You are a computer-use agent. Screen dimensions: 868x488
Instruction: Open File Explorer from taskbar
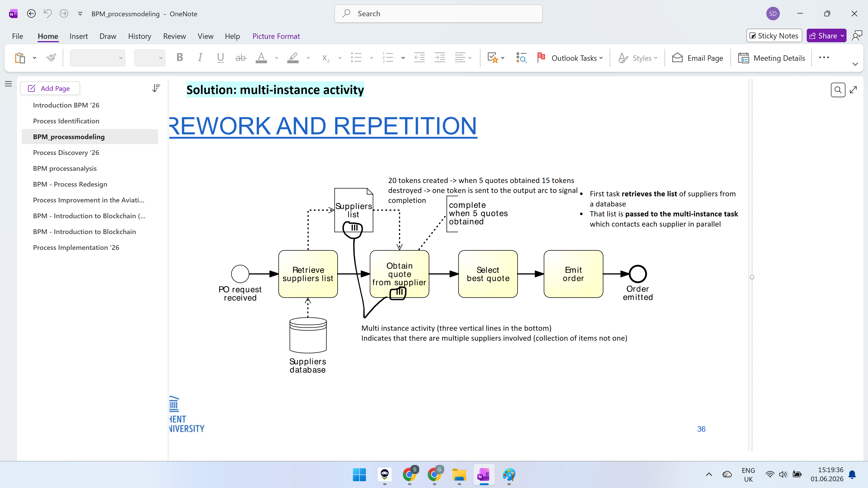click(x=459, y=475)
